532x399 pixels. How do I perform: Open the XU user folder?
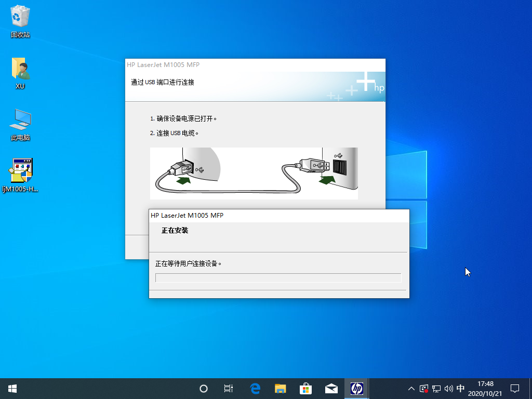(20, 70)
